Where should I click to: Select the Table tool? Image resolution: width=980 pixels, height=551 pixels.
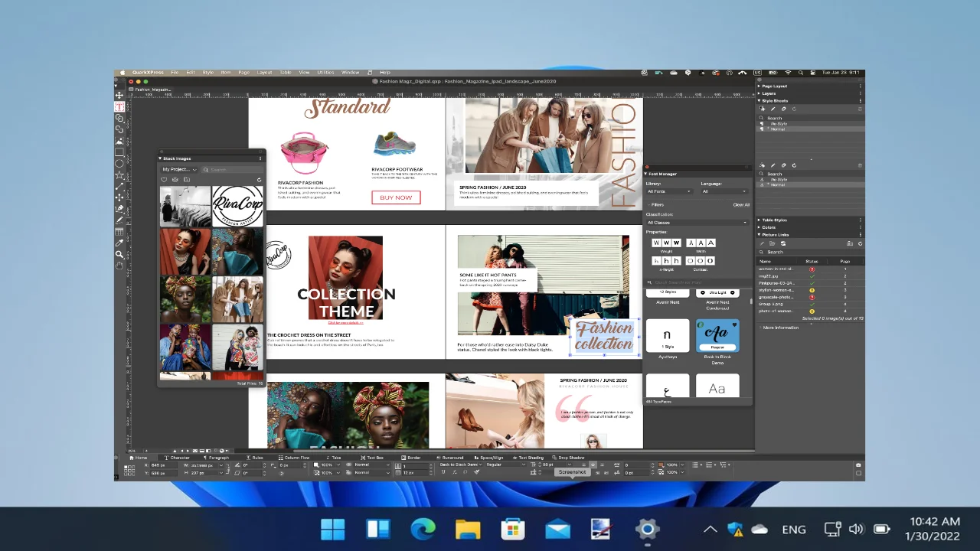(119, 231)
